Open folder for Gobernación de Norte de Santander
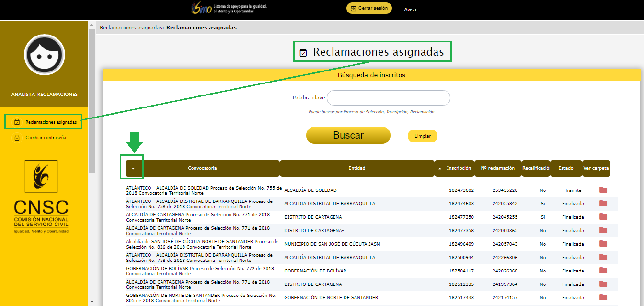Viewport: 644px width, 308px height. [603, 297]
